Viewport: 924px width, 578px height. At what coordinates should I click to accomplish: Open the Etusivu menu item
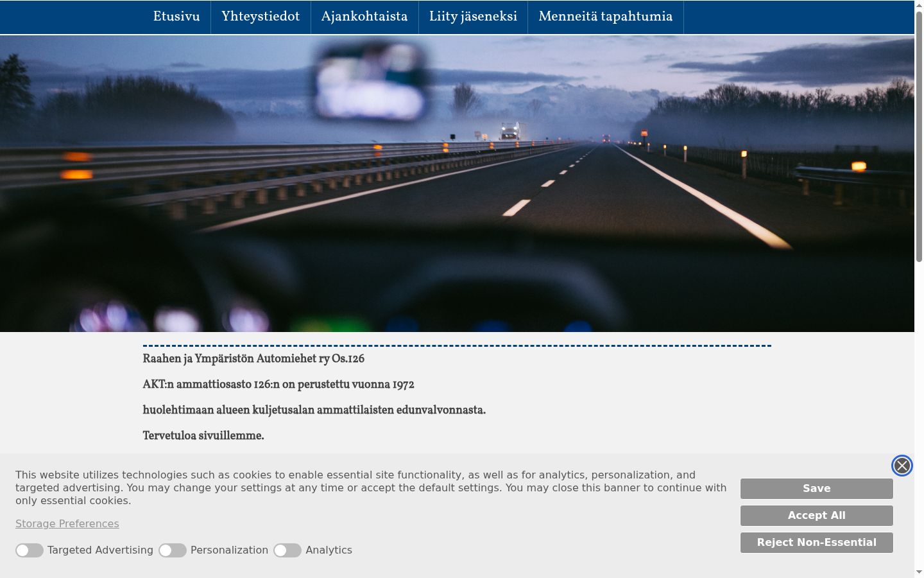click(176, 17)
